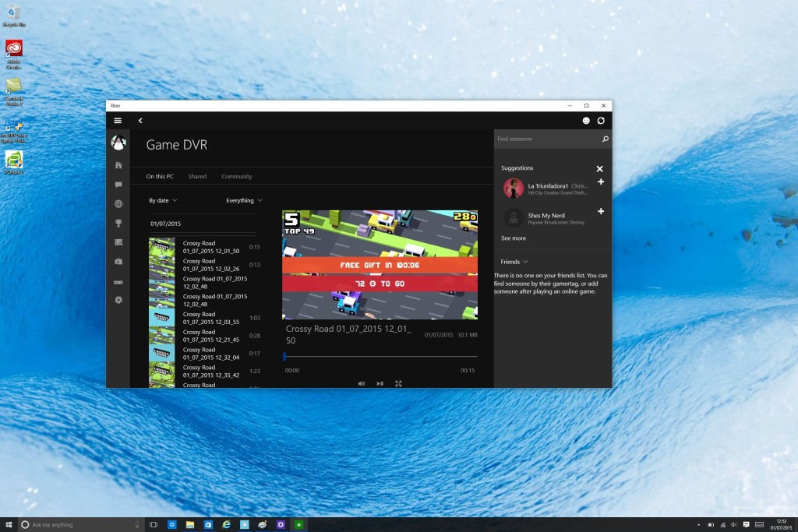The height and width of the screenshot is (532, 798).
Task: Select clip Crossy Road 01_07_2015 12_35_42
Action: click(x=205, y=372)
